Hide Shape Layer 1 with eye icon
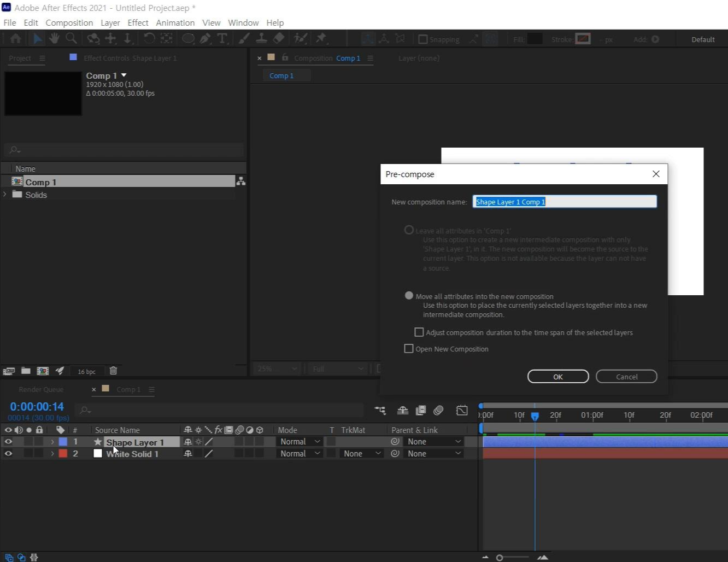This screenshot has height=562, width=728. [x=8, y=442]
